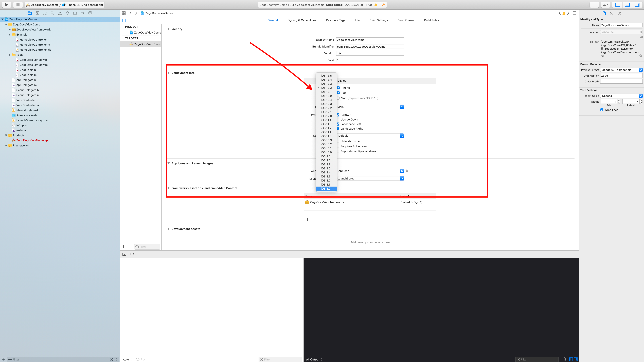Enable Portrait orientation checkbox
The image size is (644, 362).
tap(338, 115)
